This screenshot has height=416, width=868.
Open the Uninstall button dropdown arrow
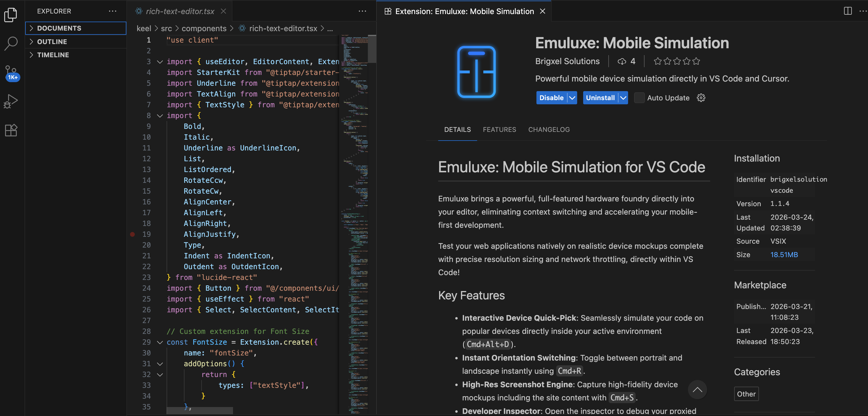click(x=623, y=98)
